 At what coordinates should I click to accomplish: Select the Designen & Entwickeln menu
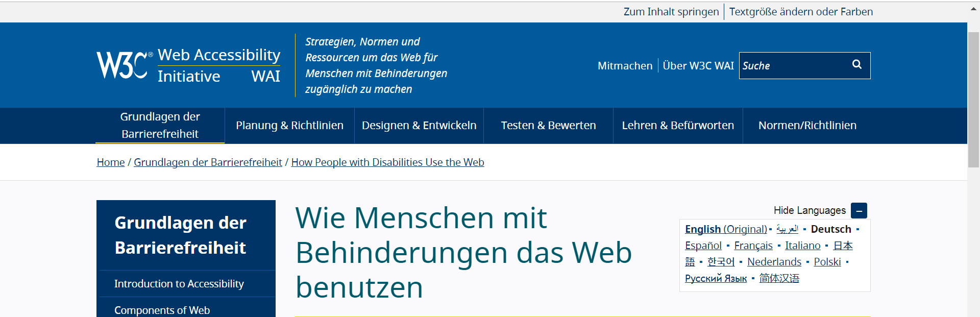tap(419, 126)
